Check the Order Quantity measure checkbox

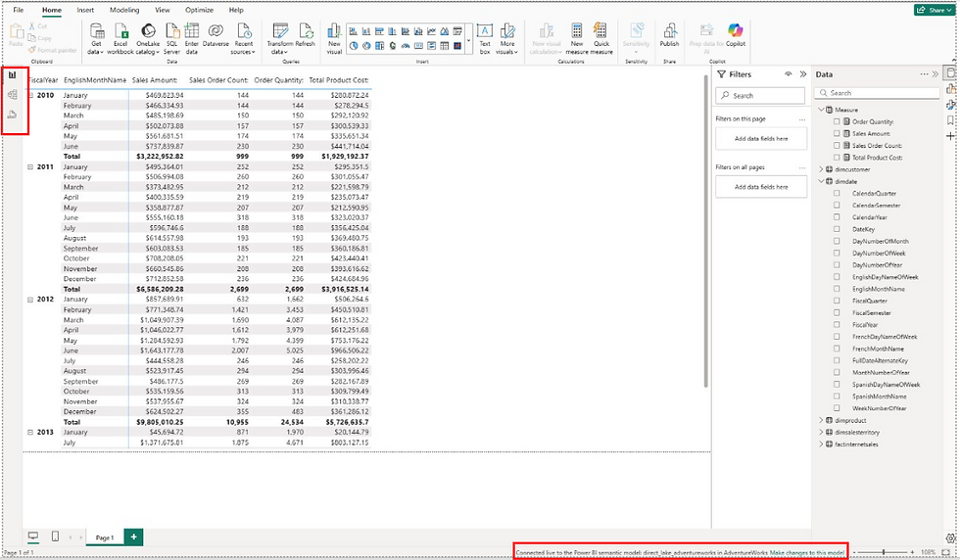pyautogui.click(x=837, y=121)
